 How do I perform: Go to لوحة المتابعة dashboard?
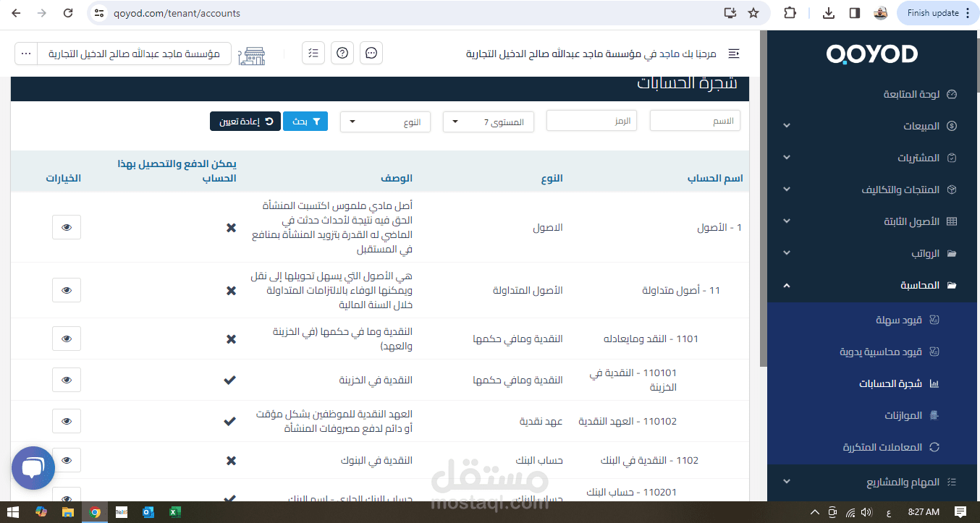coord(912,94)
